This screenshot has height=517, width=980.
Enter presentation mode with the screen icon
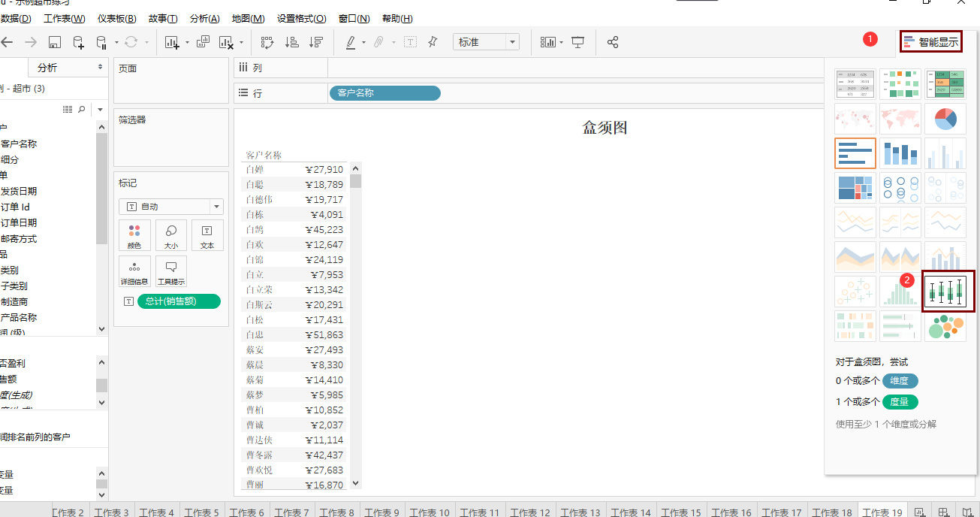point(578,42)
